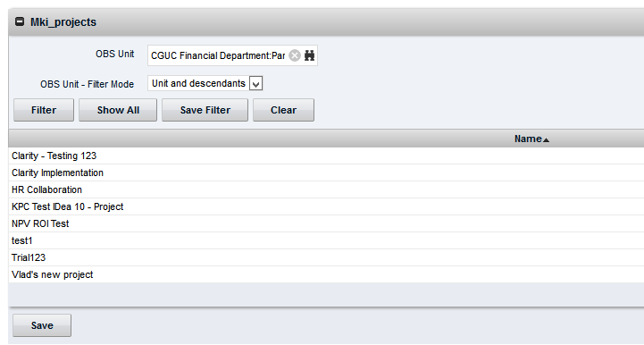Select the test1 project row
Screen dimensions: 644x345
326,240
